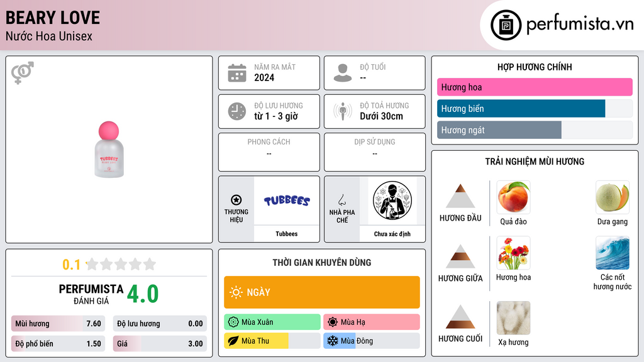This screenshot has width=644, height=362.
Task: Click the Hợp hương chính heading
Action: 535,67
